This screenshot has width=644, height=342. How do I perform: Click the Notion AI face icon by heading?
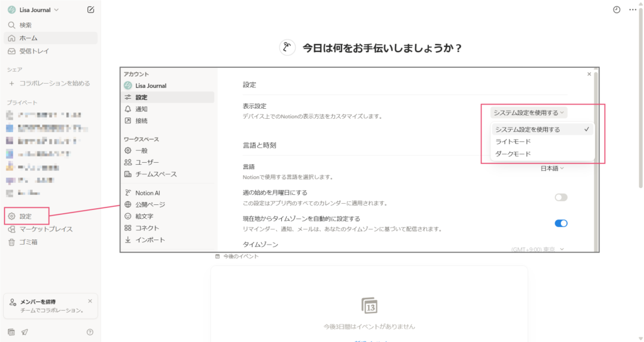pos(287,48)
